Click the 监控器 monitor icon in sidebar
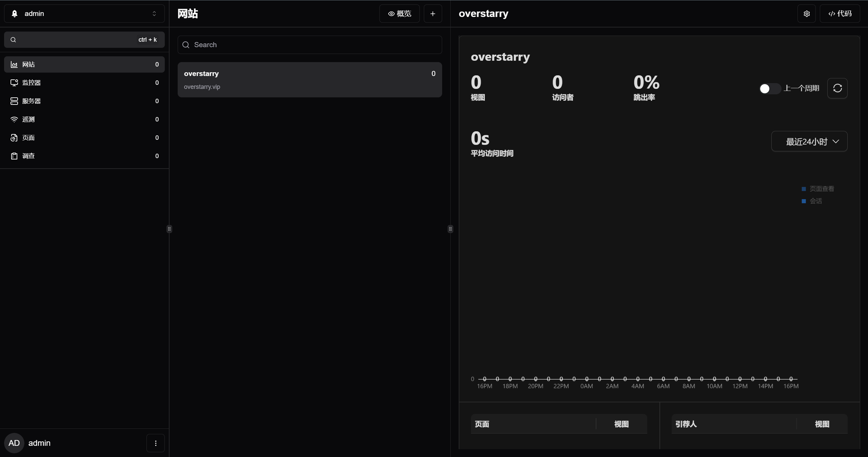The image size is (868, 457). click(14, 83)
